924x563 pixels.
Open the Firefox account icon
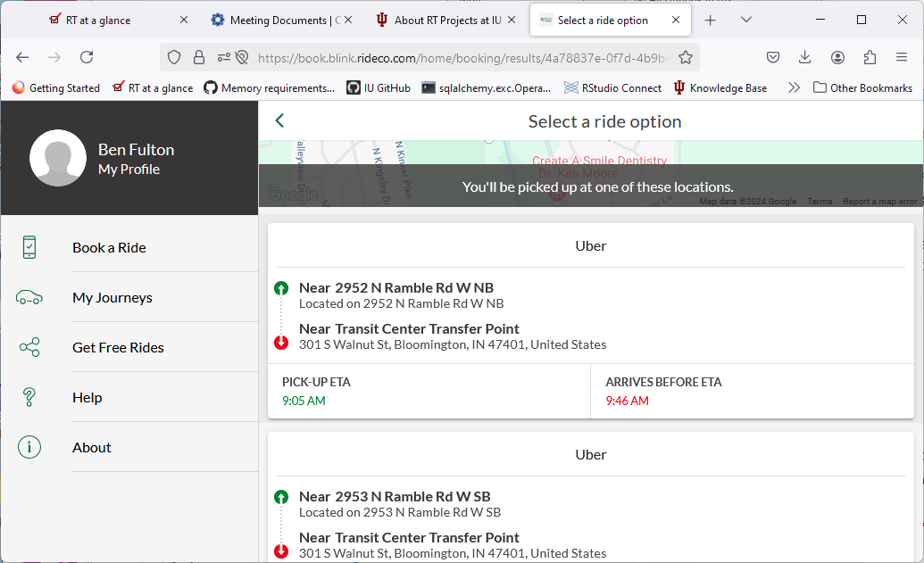click(837, 57)
